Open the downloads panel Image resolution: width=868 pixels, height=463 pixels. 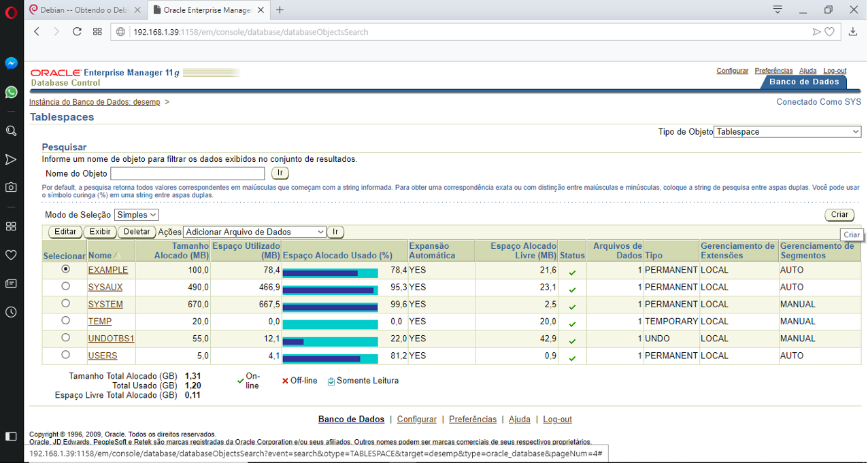coord(853,32)
